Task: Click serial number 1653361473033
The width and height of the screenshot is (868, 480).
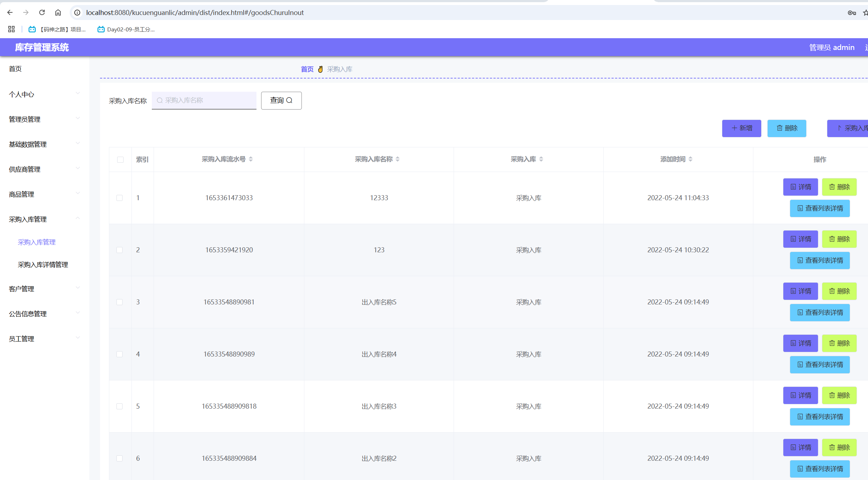Action: (x=229, y=198)
